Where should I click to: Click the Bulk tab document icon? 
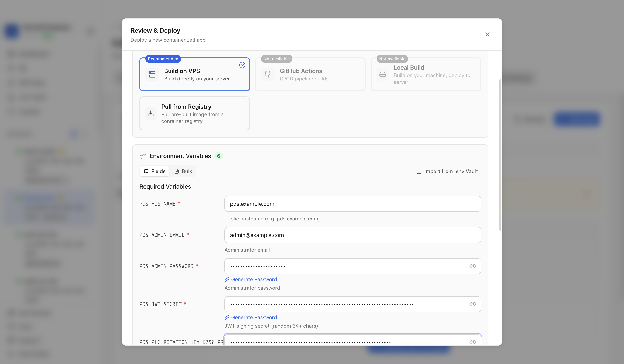pos(177,171)
